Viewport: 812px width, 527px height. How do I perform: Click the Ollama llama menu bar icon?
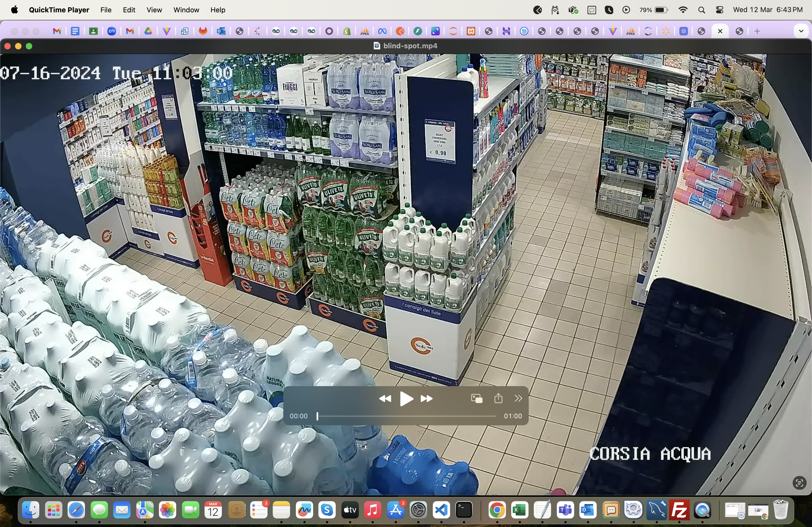click(x=555, y=10)
